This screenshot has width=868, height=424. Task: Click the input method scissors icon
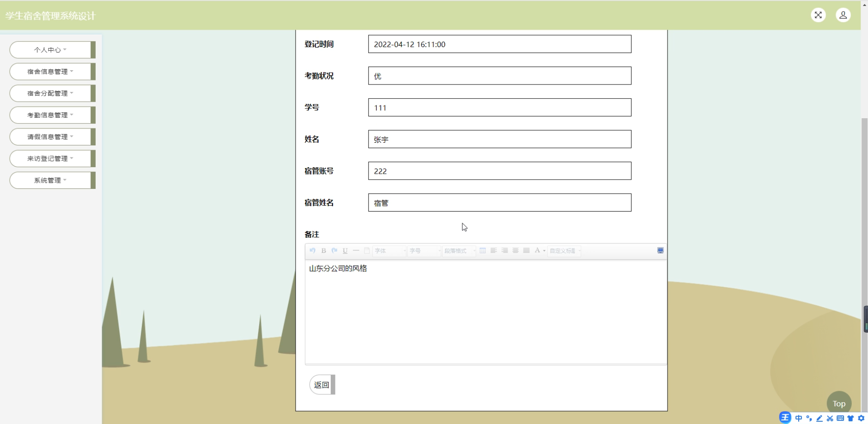click(x=830, y=418)
